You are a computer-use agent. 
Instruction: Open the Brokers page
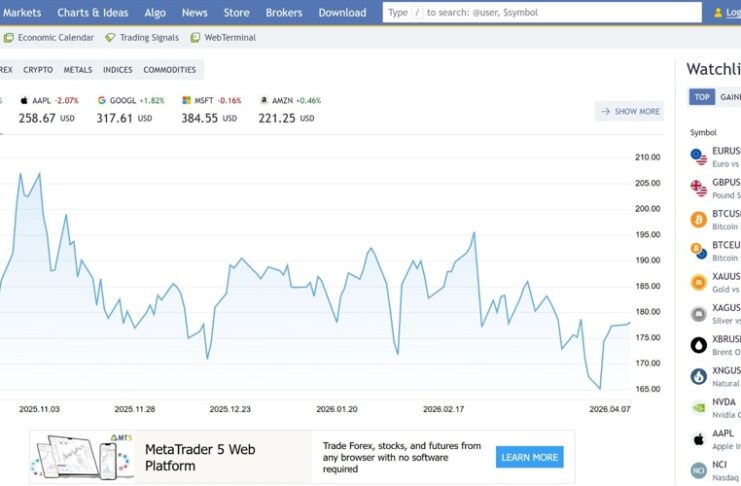coord(284,13)
